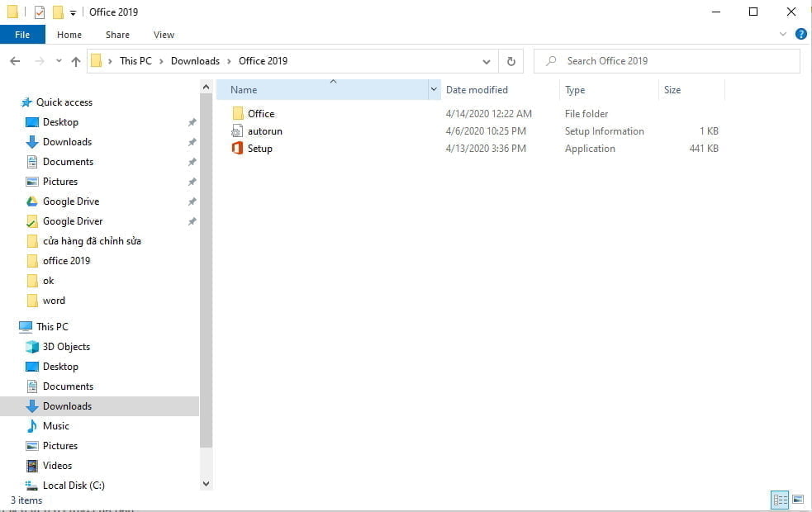Switch to large icons view button
Screen dimensions: 812x512
tap(798, 500)
